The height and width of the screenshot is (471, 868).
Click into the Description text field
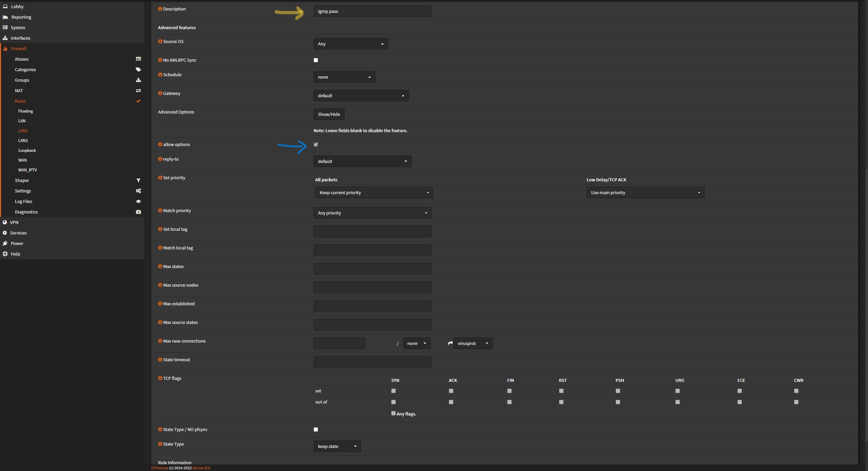372,11
